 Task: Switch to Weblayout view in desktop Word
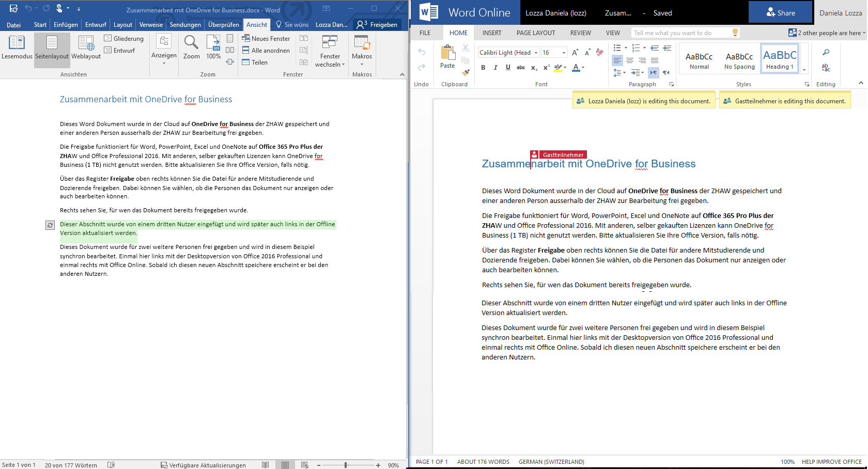[86, 48]
